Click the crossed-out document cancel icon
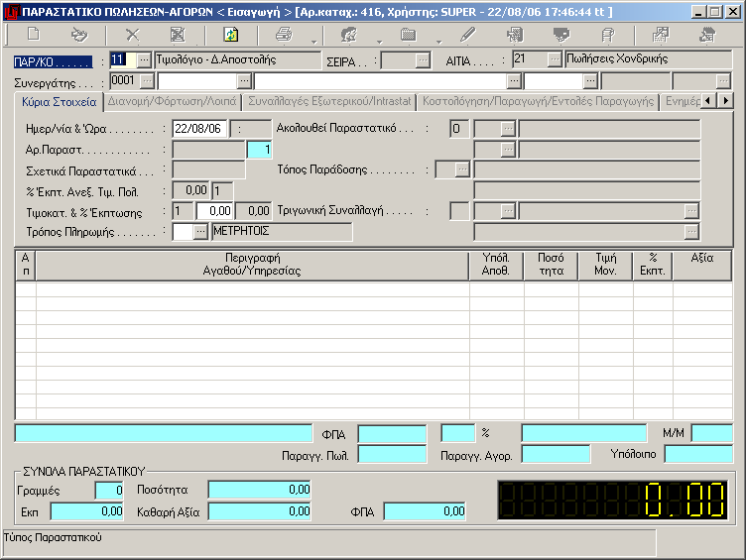The height and width of the screenshot is (560, 746). point(178,35)
